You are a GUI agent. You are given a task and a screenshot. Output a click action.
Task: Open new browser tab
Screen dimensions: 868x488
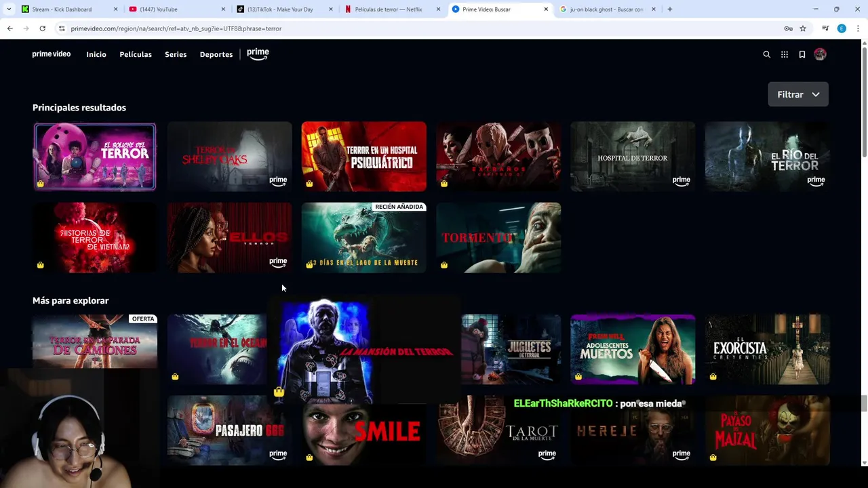(x=669, y=9)
